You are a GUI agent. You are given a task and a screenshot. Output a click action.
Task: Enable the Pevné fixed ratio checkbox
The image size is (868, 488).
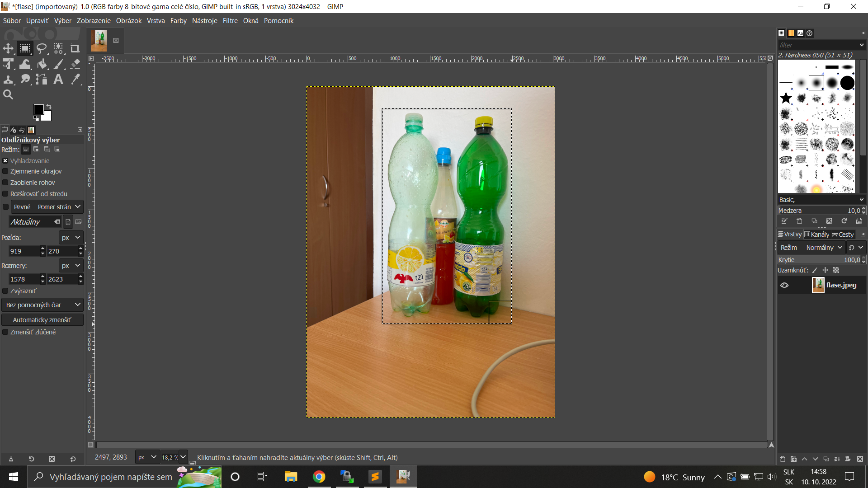(x=5, y=207)
